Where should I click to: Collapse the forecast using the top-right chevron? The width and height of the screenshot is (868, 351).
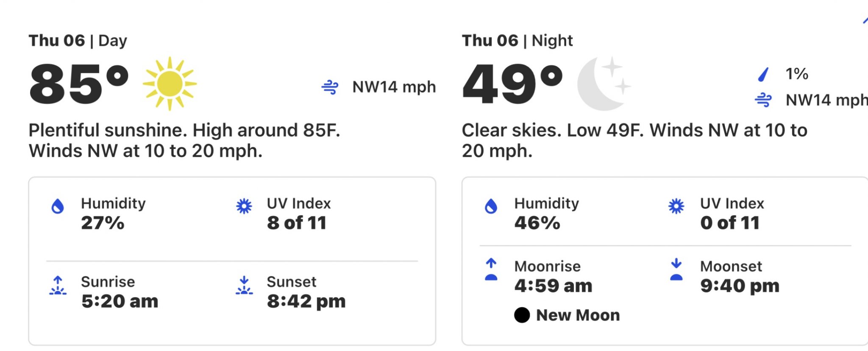click(x=865, y=20)
